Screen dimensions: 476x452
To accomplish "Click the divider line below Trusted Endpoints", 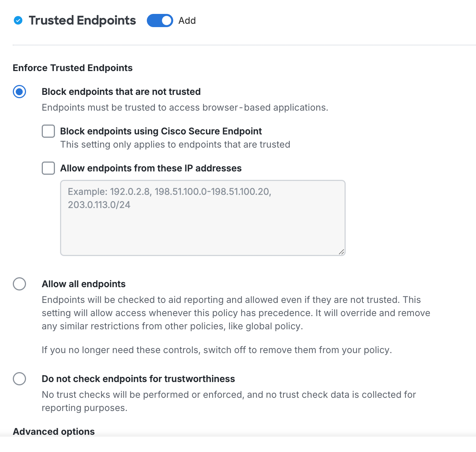I will click(x=238, y=45).
